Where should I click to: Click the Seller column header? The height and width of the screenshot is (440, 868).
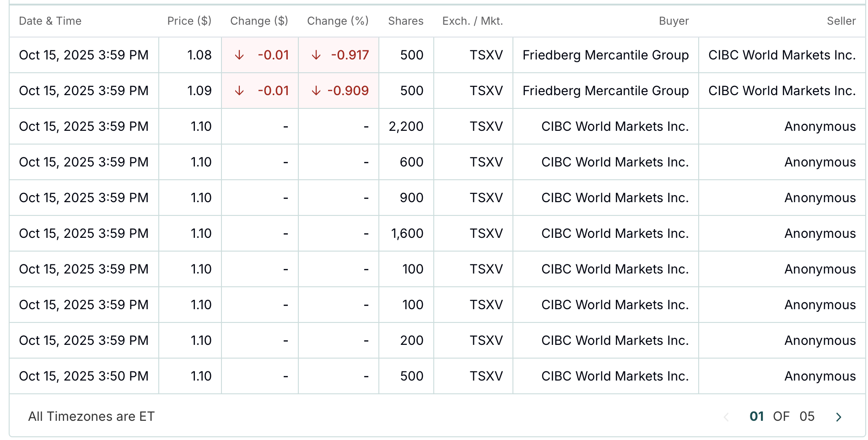pos(841,21)
